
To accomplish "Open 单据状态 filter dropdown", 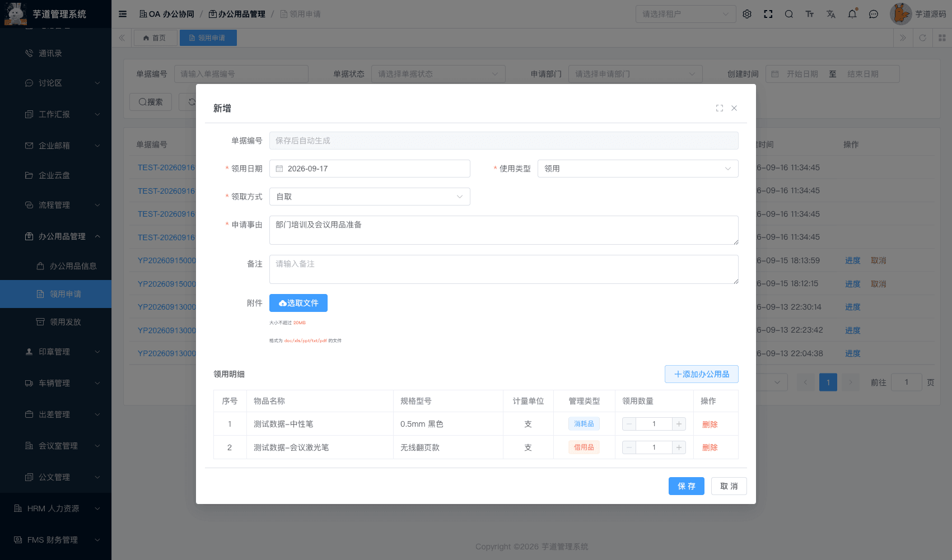I will pyautogui.click(x=438, y=74).
